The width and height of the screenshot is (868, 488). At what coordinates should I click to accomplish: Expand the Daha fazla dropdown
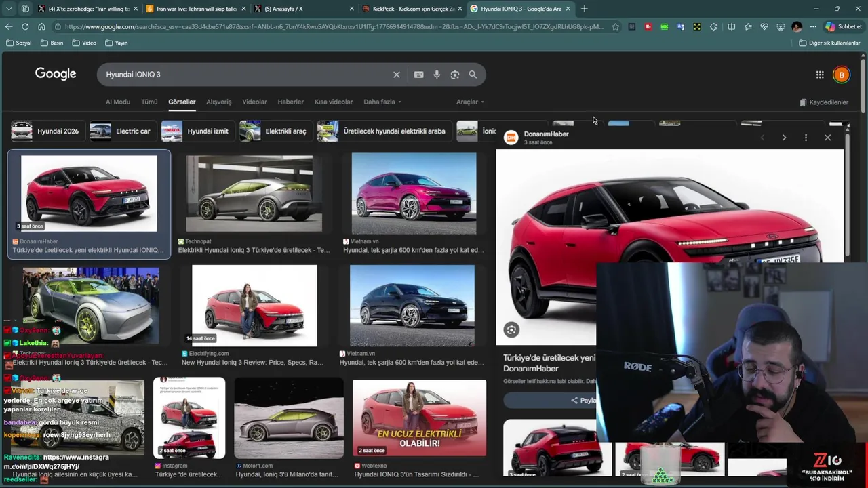click(382, 102)
